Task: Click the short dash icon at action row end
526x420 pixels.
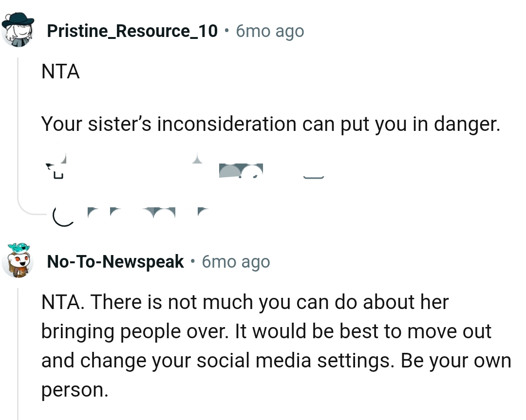Action: click(x=314, y=177)
